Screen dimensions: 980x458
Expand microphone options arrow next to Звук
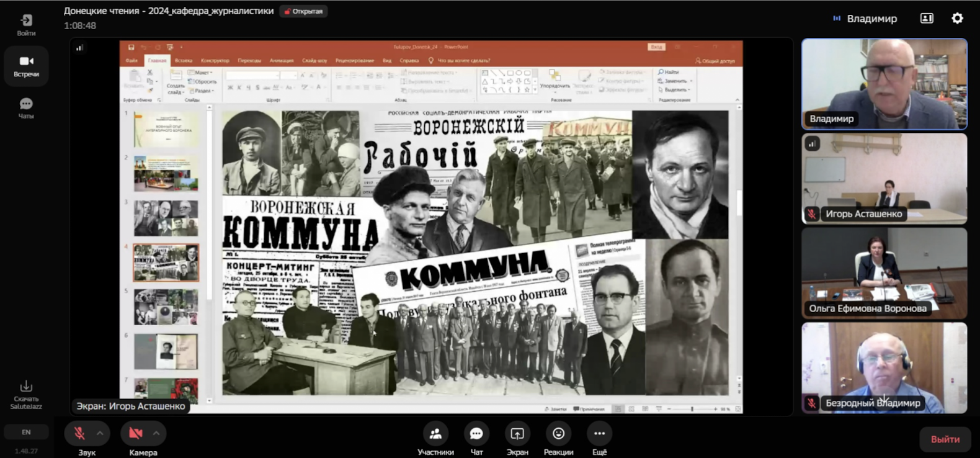(x=100, y=433)
